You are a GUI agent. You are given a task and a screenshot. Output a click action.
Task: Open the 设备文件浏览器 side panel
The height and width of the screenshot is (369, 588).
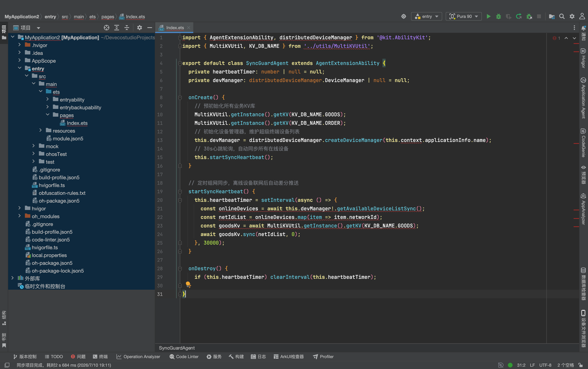pos(583,329)
